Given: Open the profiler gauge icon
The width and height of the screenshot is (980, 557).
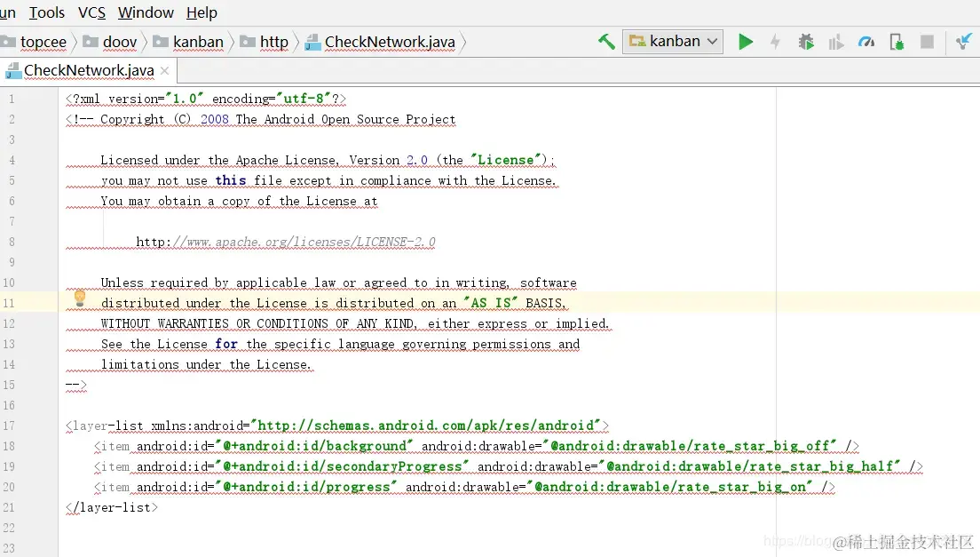Looking at the screenshot, I should pyautogui.click(x=866, y=42).
